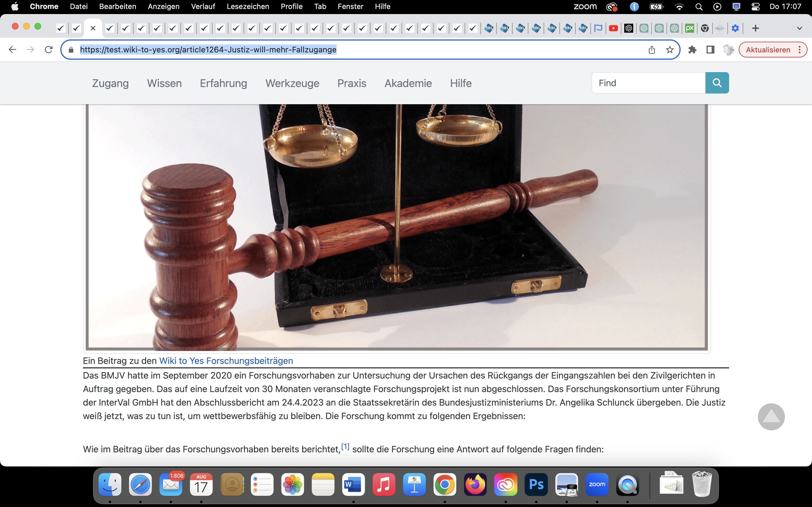Viewport: 812px width, 507px height.
Task: Open macOS Control Center in the menu bar
Action: point(755,6)
